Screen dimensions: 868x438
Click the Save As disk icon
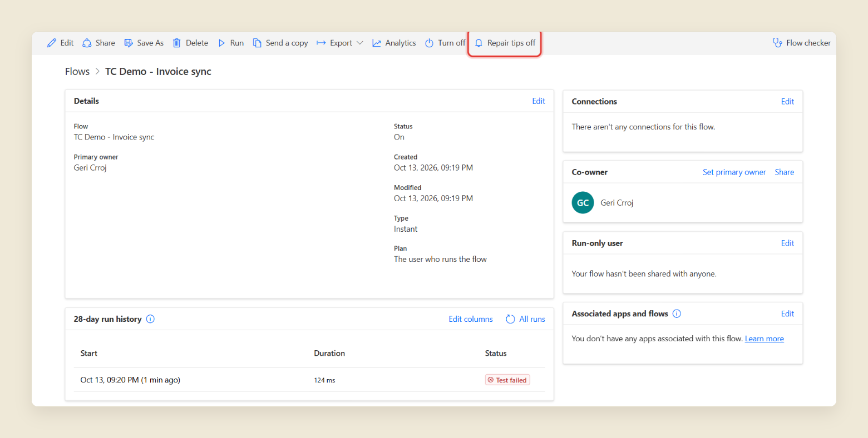click(129, 43)
